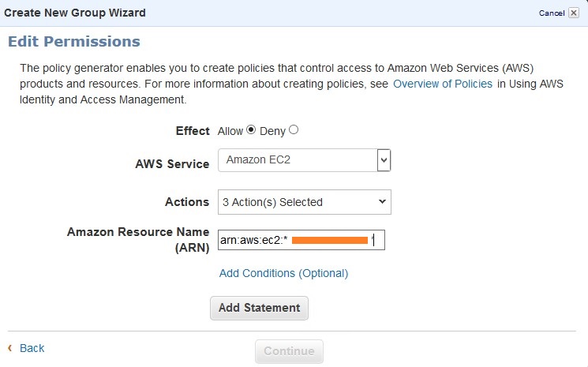Click the Amazon Resource Name (ARN) label
Viewport: 588px width, 367px height.
pyautogui.click(x=138, y=239)
